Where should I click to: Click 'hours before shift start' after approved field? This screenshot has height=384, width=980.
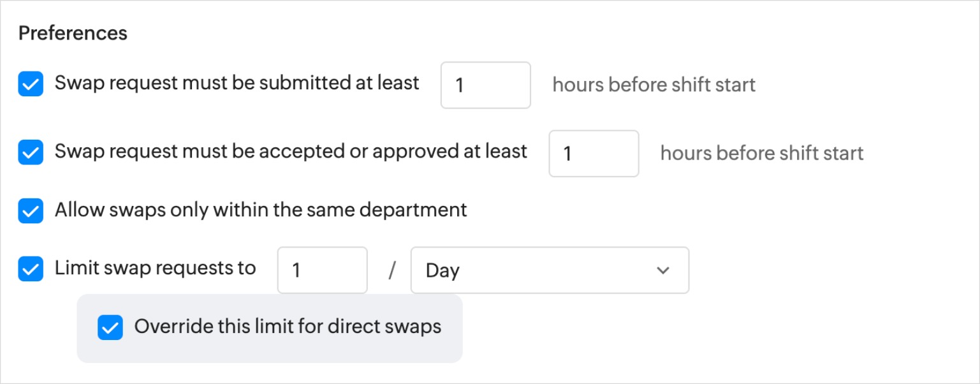762,153
